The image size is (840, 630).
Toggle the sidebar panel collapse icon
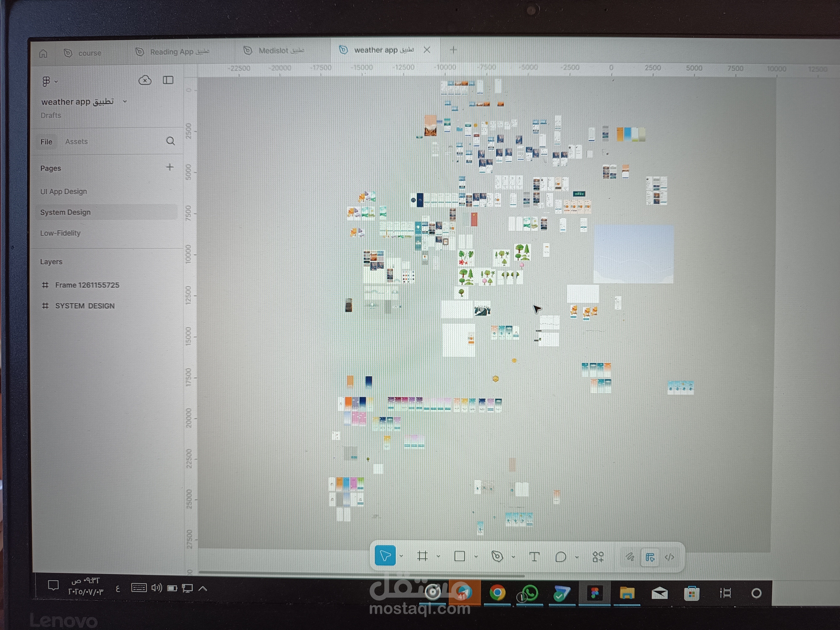coord(168,80)
